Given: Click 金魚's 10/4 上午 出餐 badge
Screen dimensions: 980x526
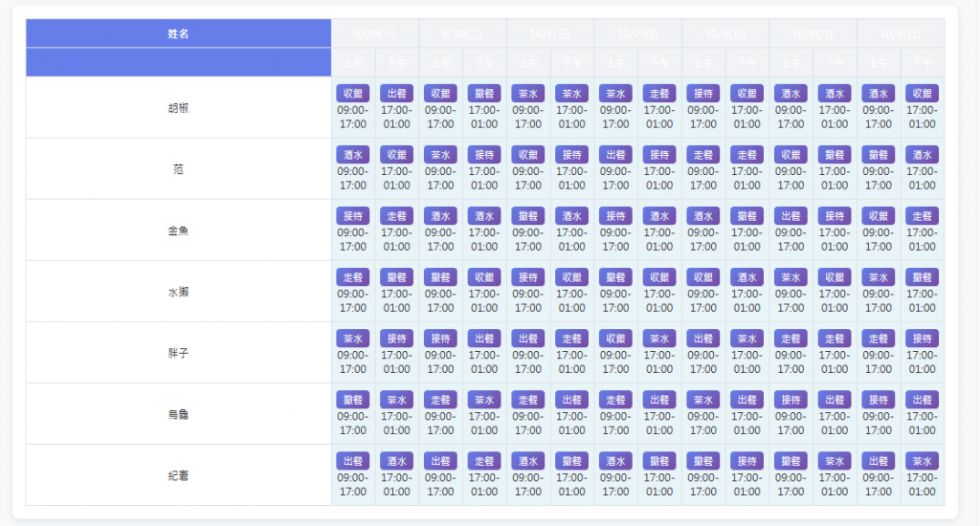Looking at the screenshot, I should (x=791, y=215).
